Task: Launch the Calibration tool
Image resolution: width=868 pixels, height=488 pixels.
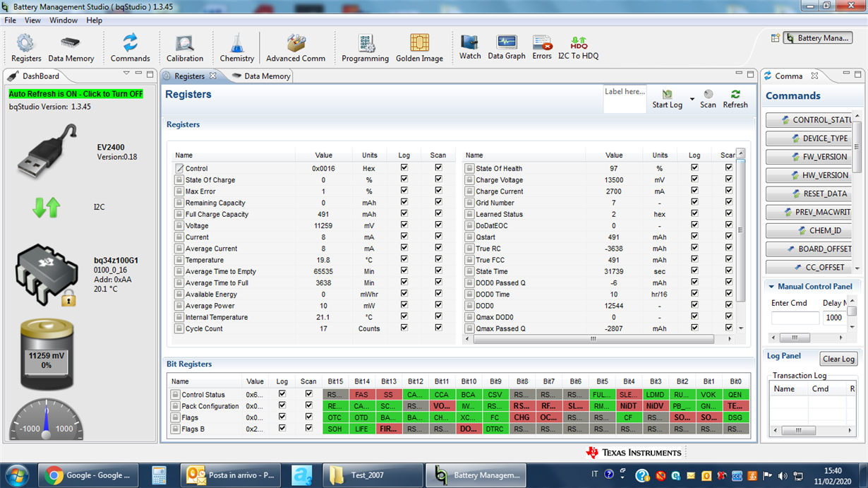Action: point(185,48)
